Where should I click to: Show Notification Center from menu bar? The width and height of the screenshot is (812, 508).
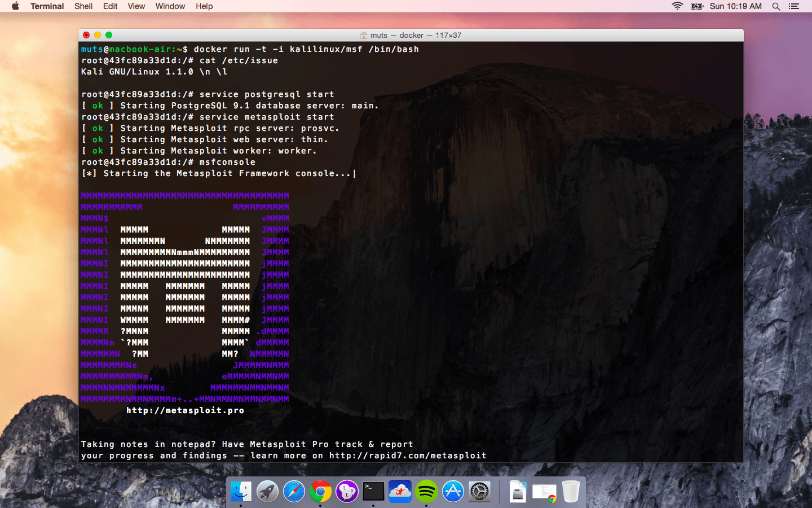coord(794,6)
